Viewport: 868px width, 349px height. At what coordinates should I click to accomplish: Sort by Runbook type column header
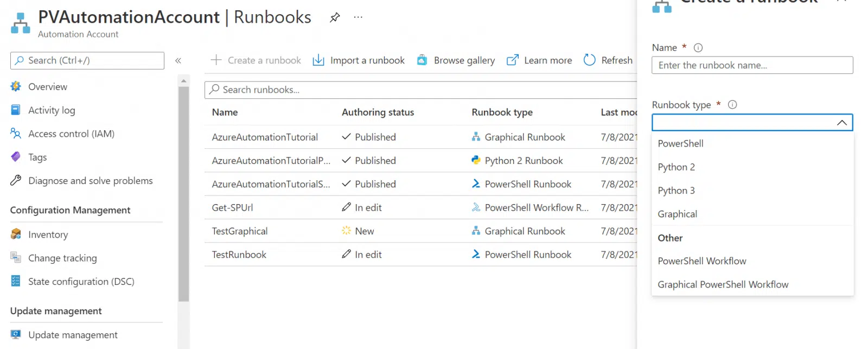(x=502, y=112)
